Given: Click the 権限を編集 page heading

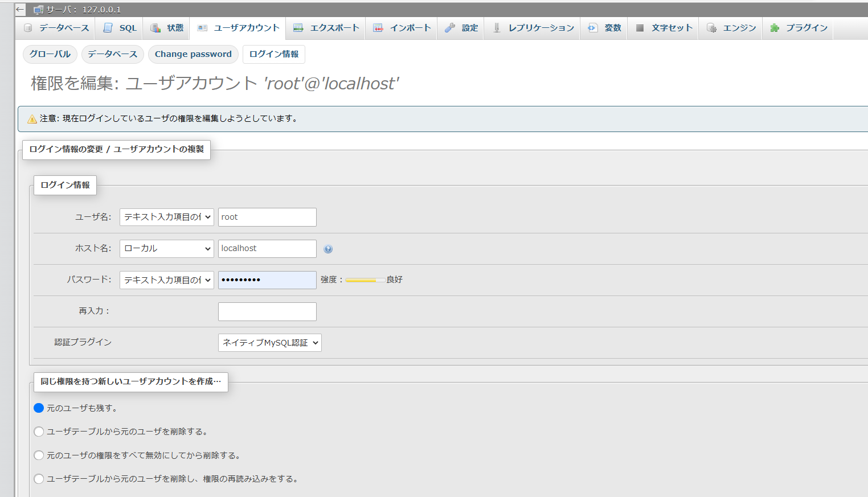Looking at the screenshot, I should [x=215, y=84].
